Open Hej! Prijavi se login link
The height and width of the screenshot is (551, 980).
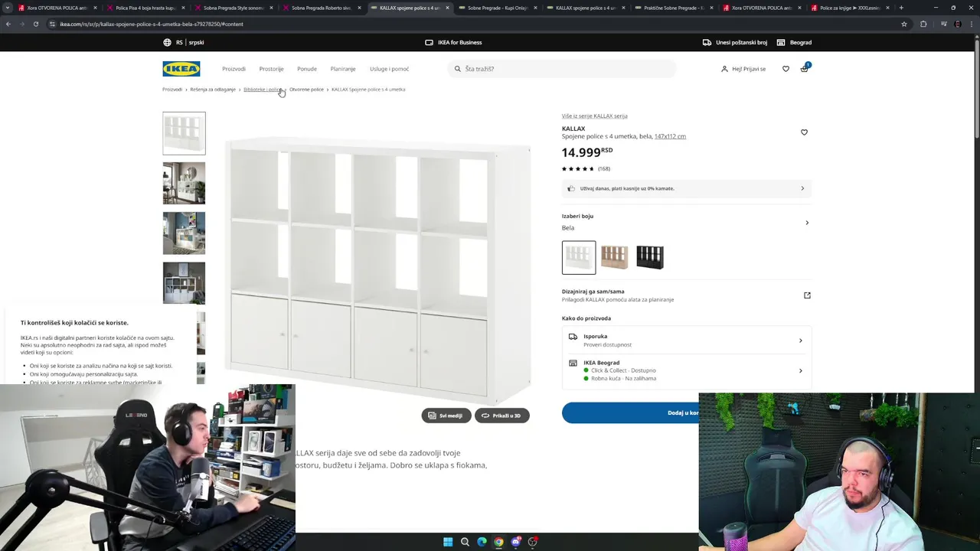(x=743, y=69)
